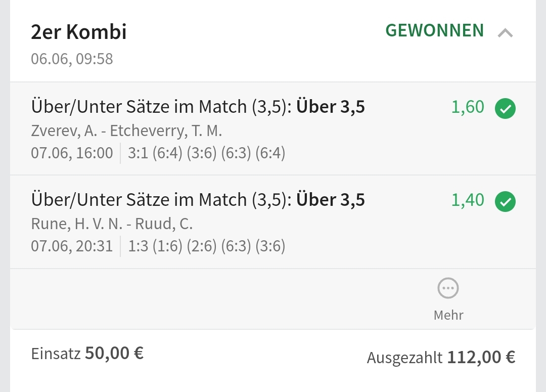Select the Über 3,5 market title above Zverev
Viewport: 546px width, 392px height.
pos(198,107)
